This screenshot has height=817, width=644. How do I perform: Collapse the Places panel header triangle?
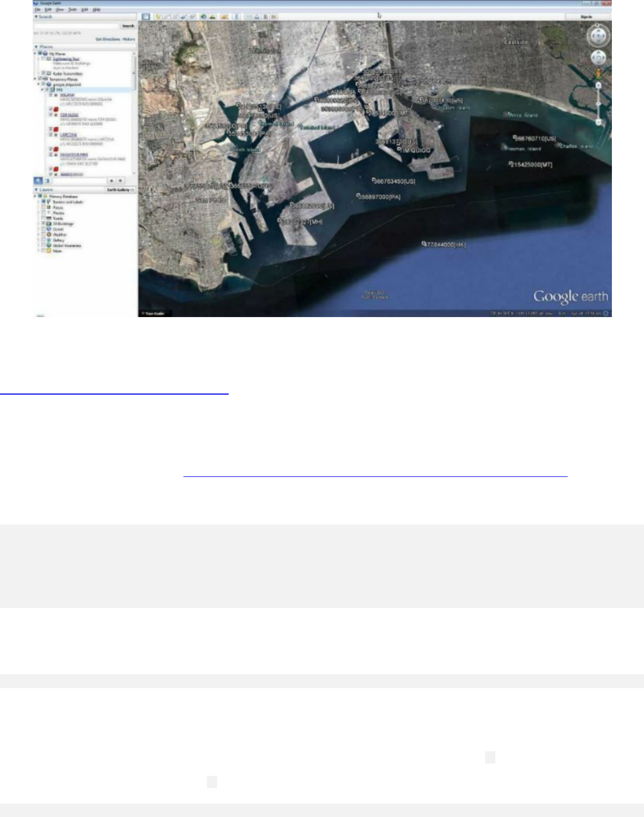tap(36, 47)
